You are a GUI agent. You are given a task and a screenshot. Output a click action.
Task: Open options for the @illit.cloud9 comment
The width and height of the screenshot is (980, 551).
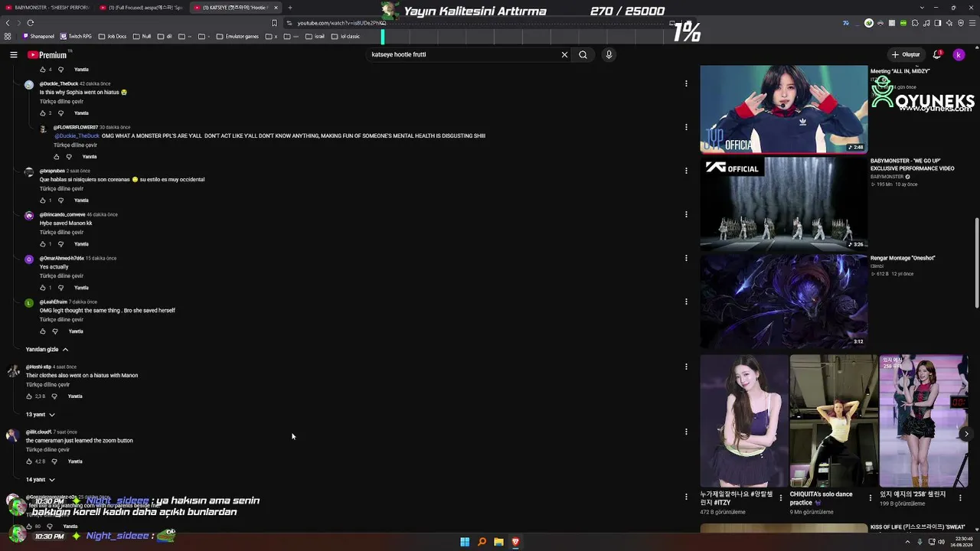coord(686,432)
